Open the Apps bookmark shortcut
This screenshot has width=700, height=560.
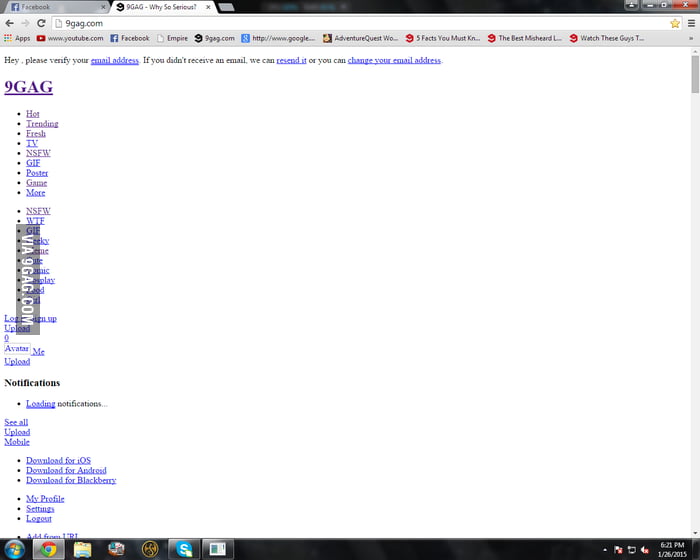coord(17,38)
